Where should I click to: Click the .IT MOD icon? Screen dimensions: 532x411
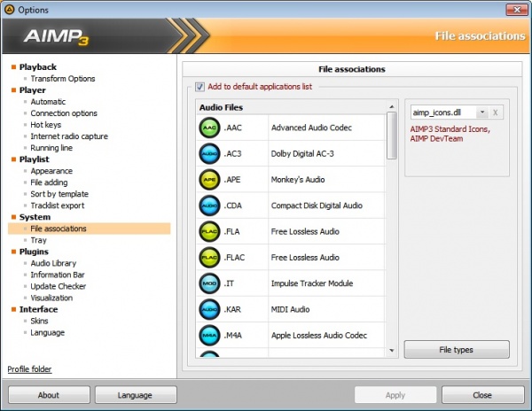pyautogui.click(x=209, y=283)
